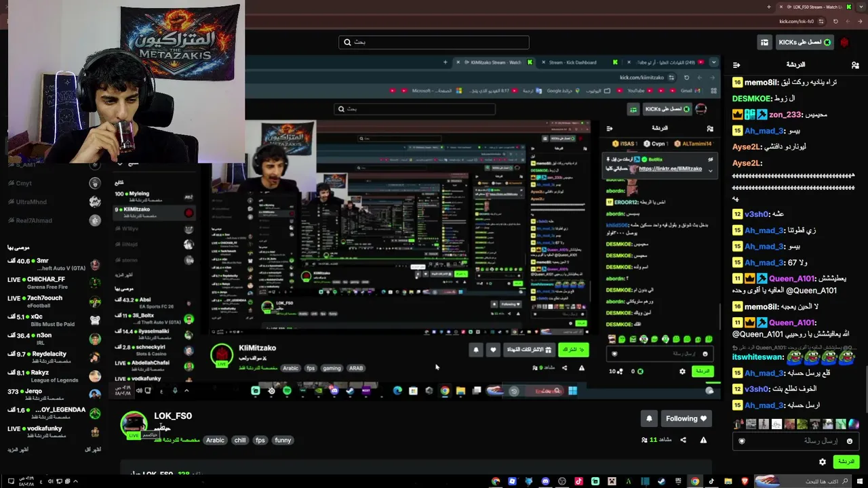Open the Reydelacity channel in the sidebar

(54, 357)
